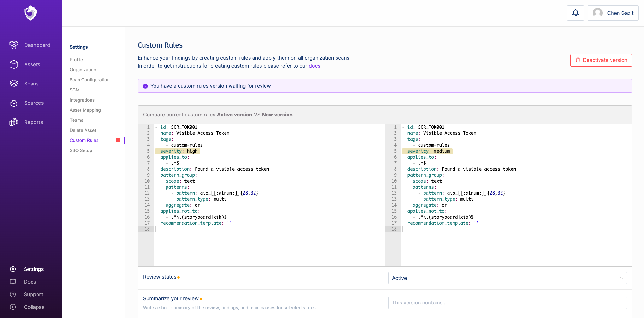This screenshot has width=644, height=318.
Task: Click 'scope: text' line in Active version
Action: [180, 181]
